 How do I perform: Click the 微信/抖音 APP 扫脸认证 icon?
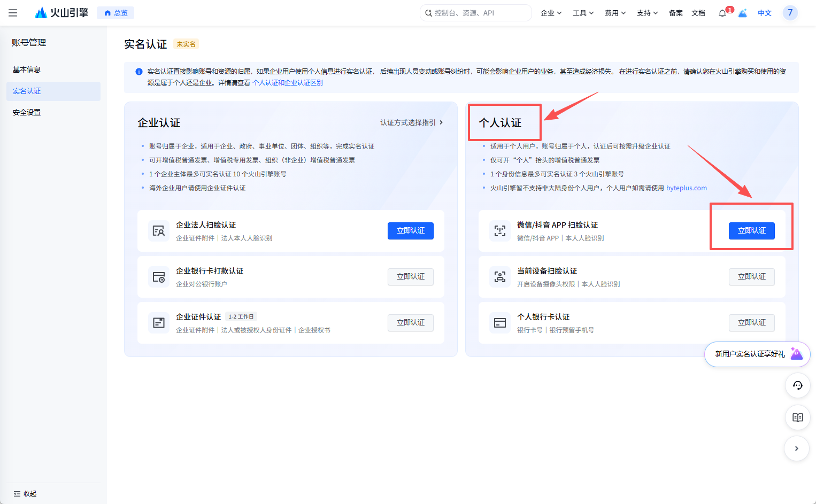pos(500,231)
